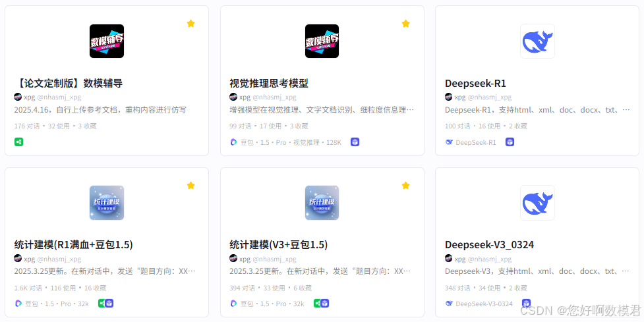This screenshot has width=644, height=322.
Task: Click the whale logo on Deepseek-R1 card
Action: (x=537, y=41)
